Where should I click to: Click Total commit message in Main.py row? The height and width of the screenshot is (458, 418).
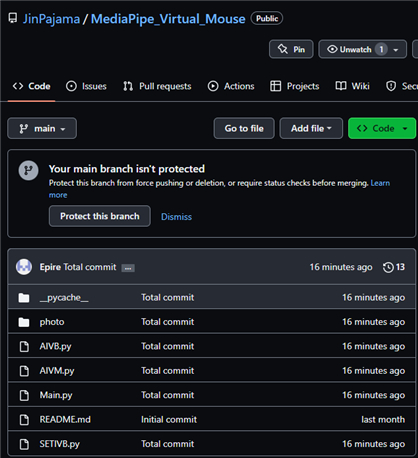click(x=167, y=395)
